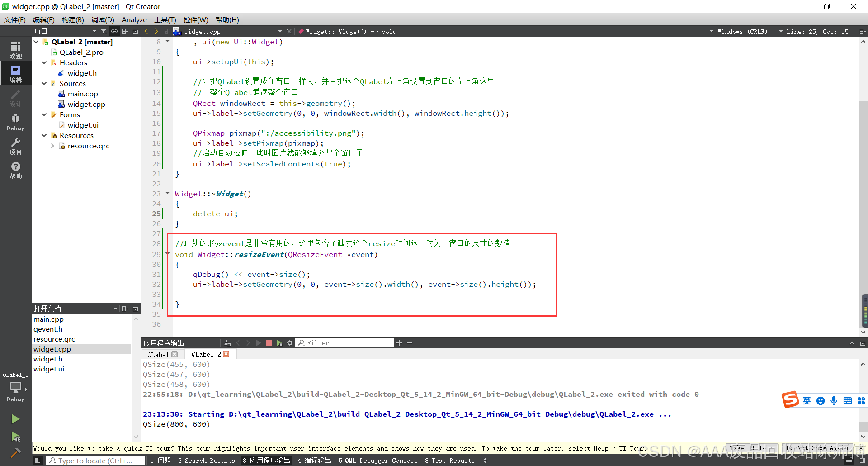
Task: Select widget.h under Headers
Action: click(82, 73)
